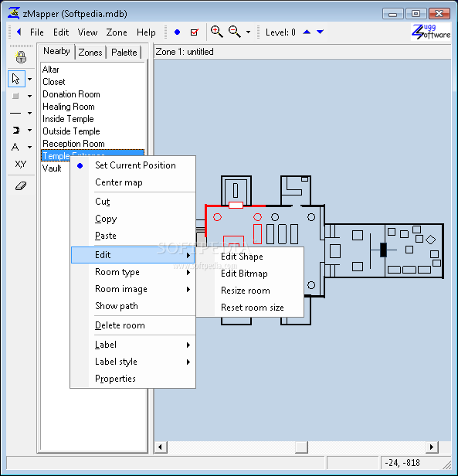458x476 pixels.
Task: Choose Copy in the context menu
Action: click(x=133, y=219)
